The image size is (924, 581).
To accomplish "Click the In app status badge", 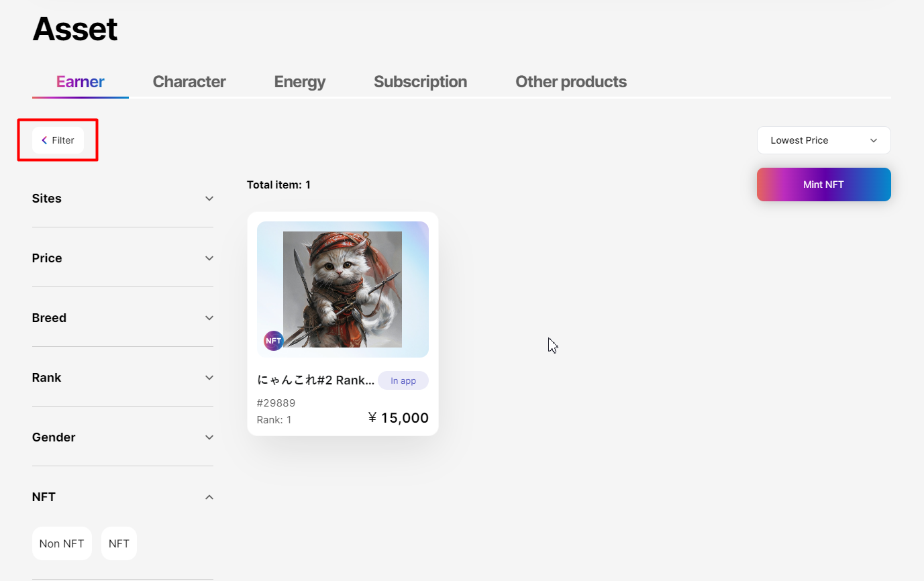I will (x=403, y=380).
